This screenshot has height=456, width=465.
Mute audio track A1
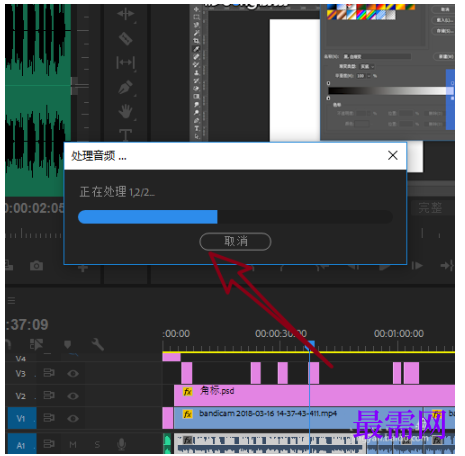73,444
